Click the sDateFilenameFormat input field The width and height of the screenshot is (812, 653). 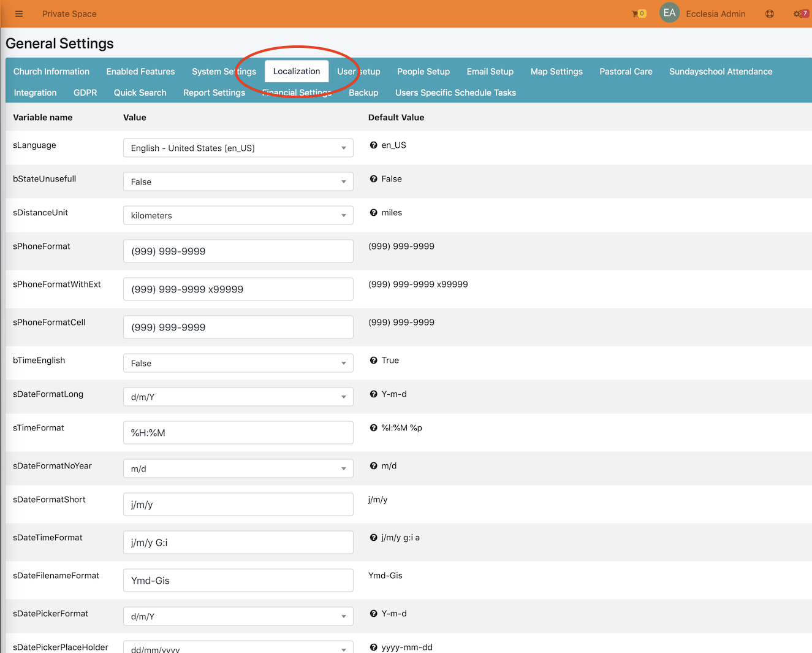[238, 581]
